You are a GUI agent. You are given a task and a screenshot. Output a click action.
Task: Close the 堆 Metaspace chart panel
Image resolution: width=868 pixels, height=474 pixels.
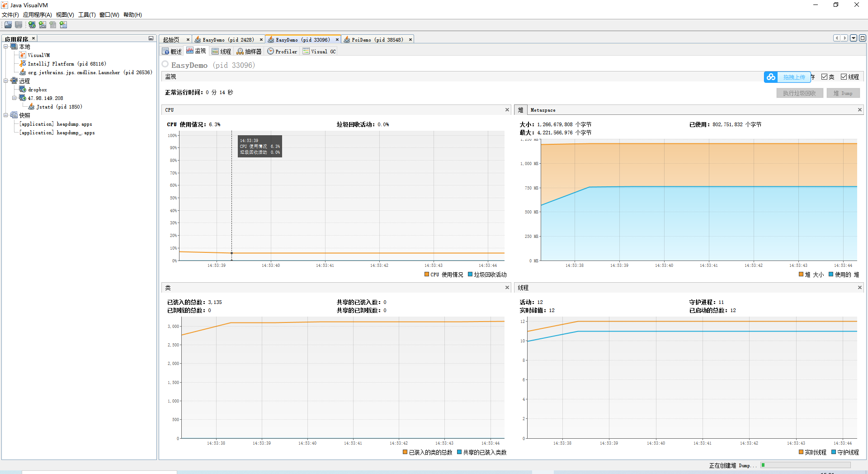coord(860,110)
